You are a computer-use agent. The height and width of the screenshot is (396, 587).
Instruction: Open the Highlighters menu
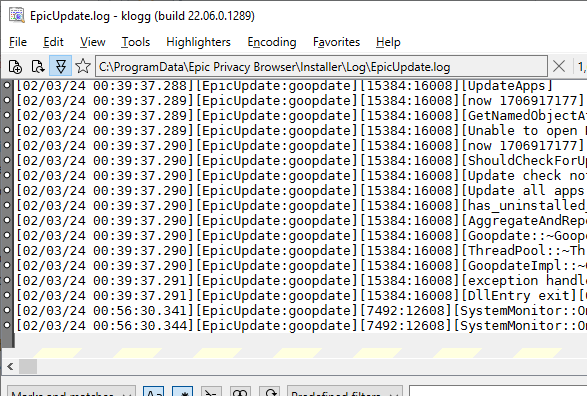click(198, 42)
